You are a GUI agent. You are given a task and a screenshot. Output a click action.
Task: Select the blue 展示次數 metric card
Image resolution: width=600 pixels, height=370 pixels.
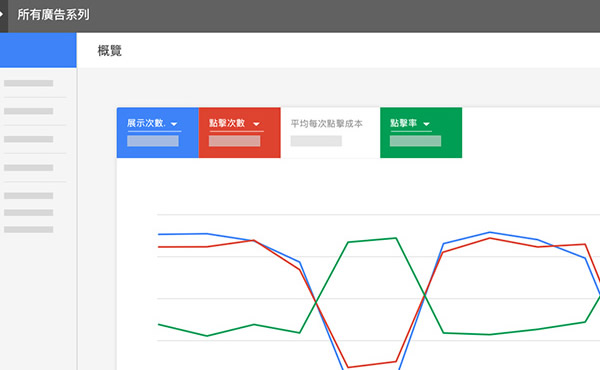point(158,133)
